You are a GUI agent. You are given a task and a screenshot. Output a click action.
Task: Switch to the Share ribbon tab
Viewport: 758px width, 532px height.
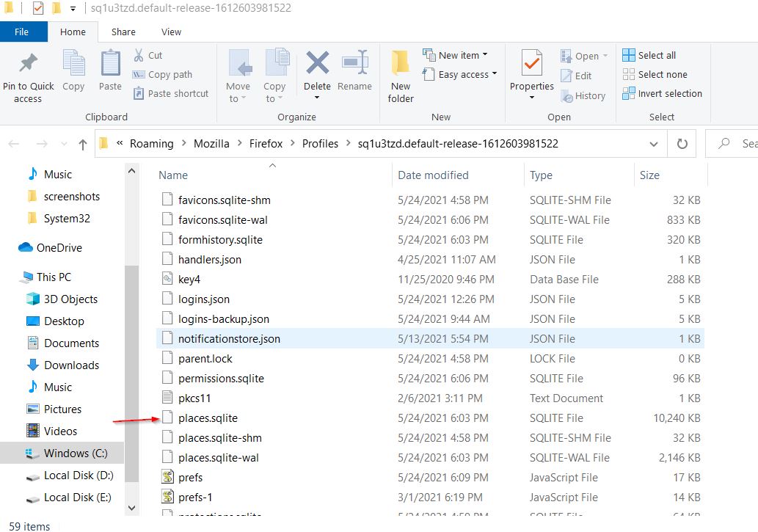(123, 32)
